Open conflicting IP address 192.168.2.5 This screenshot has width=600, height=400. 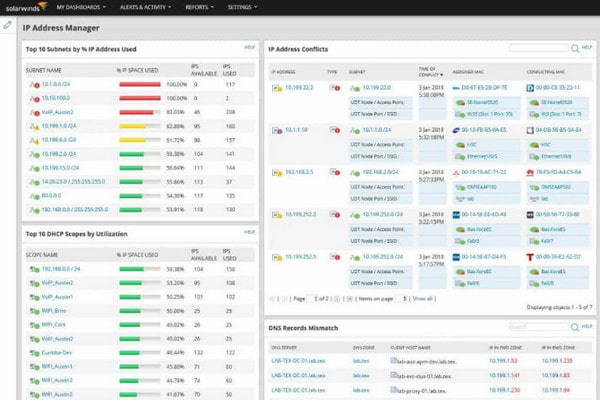point(299,172)
